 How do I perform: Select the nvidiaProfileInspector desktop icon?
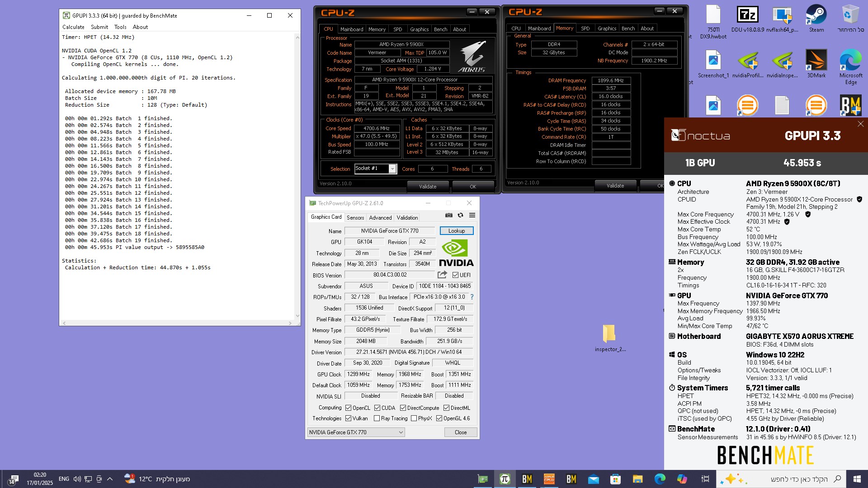point(748,64)
